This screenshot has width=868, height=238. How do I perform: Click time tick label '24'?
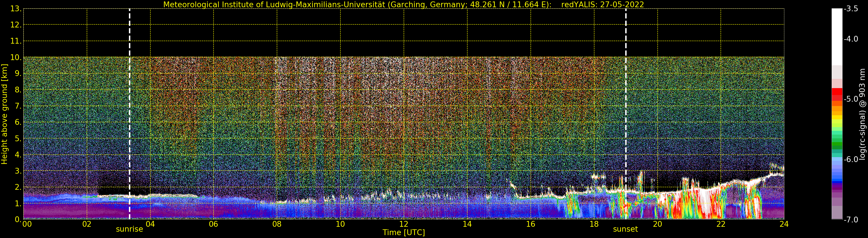click(x=784, y=224)
